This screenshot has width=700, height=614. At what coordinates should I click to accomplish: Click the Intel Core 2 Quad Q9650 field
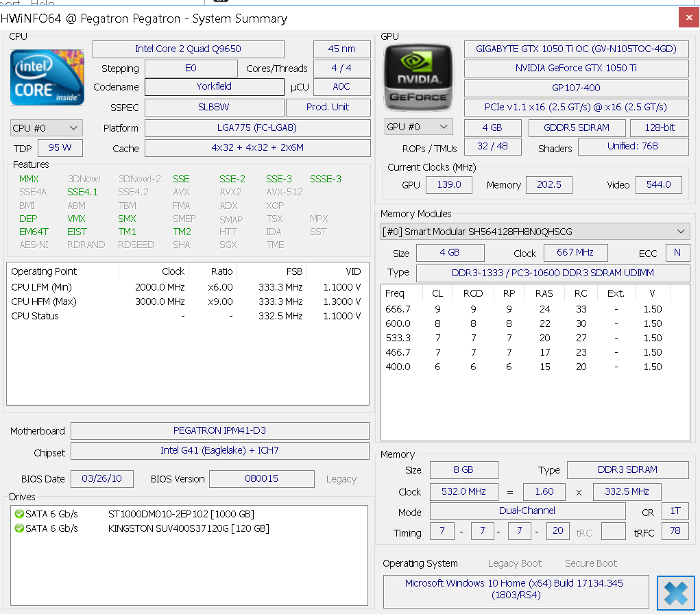point(188,49)
